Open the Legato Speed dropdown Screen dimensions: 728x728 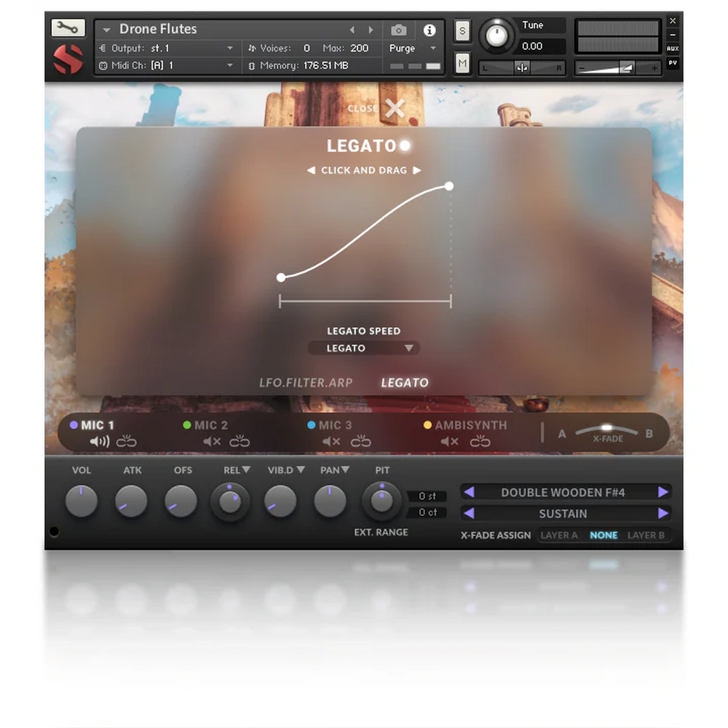pos(364,348)
